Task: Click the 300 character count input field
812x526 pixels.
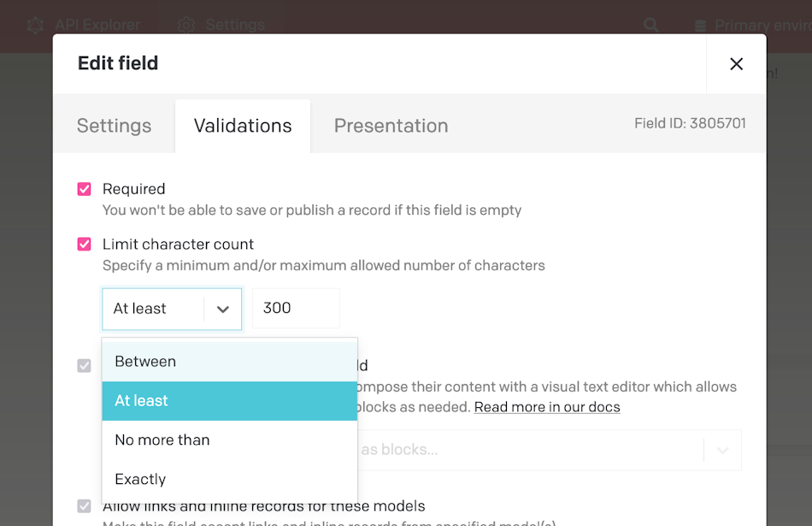Action: tap(296, 308)
